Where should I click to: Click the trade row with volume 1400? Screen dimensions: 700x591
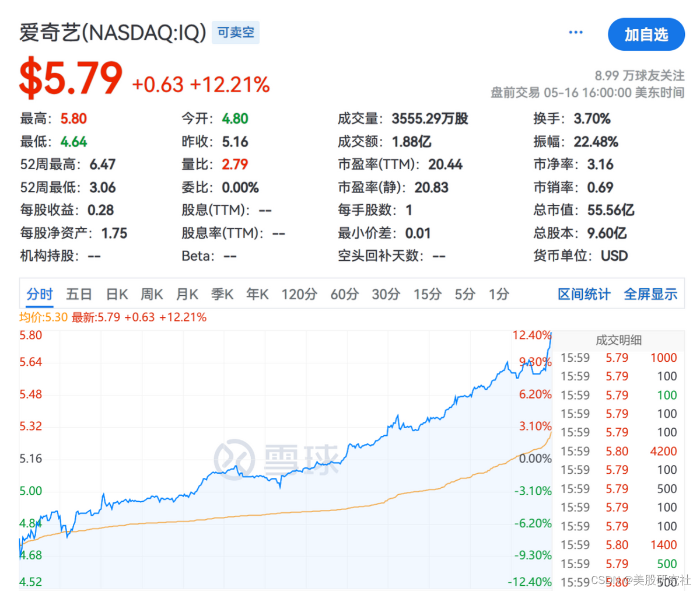tap(619, 545)
